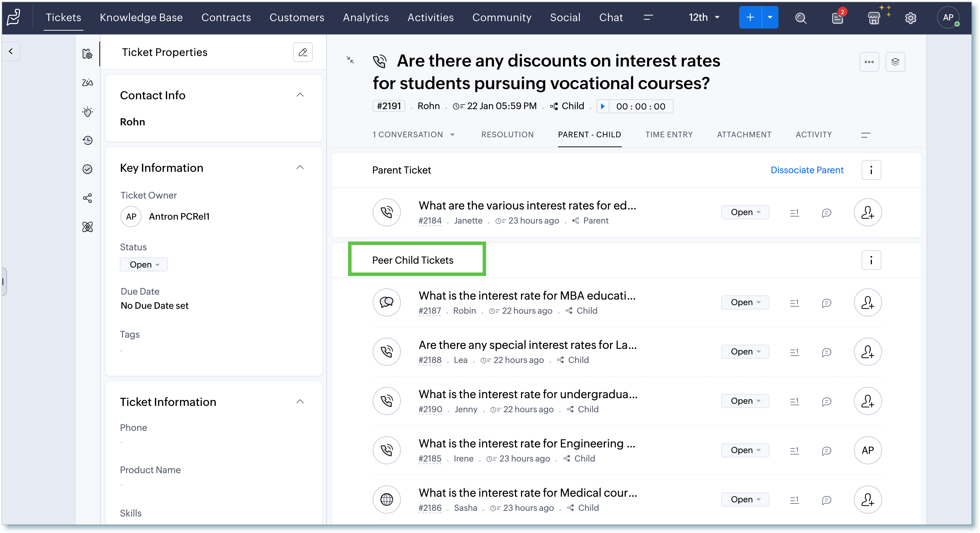Open the Status dropdown under Key Information
Viewport: 980px width, 533px height.
click(144, 265)
